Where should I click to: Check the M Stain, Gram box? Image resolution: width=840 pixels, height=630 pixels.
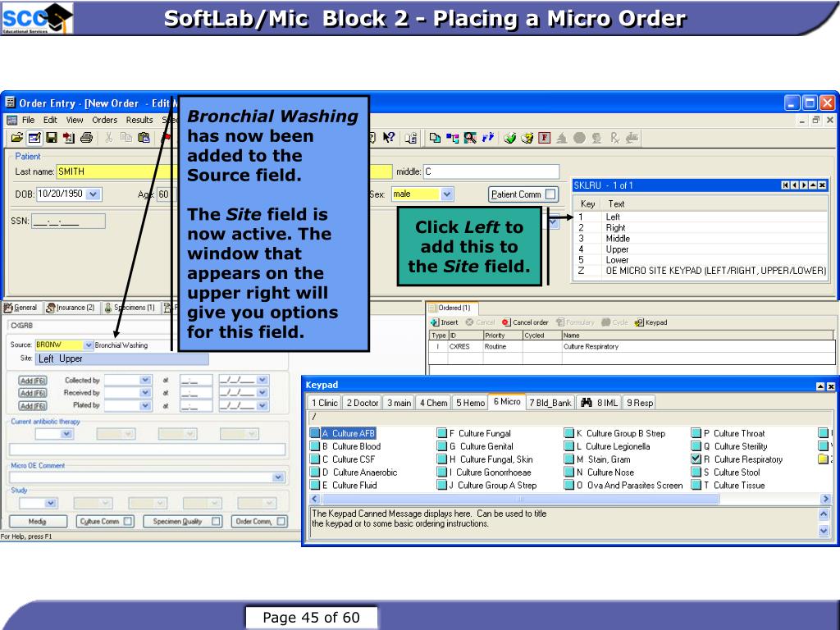(569, 459)
